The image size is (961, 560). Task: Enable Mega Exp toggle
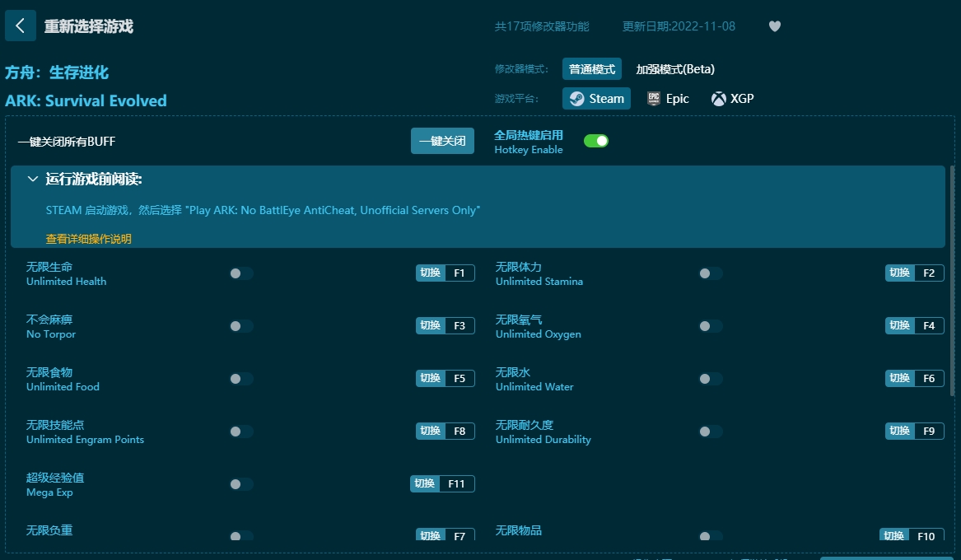click(240, 484)
